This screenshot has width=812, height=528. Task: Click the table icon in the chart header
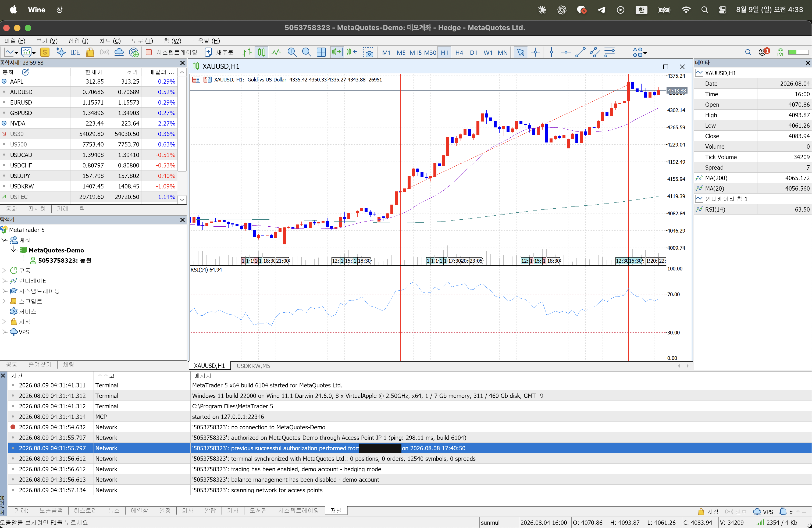(x=196, y=80)
